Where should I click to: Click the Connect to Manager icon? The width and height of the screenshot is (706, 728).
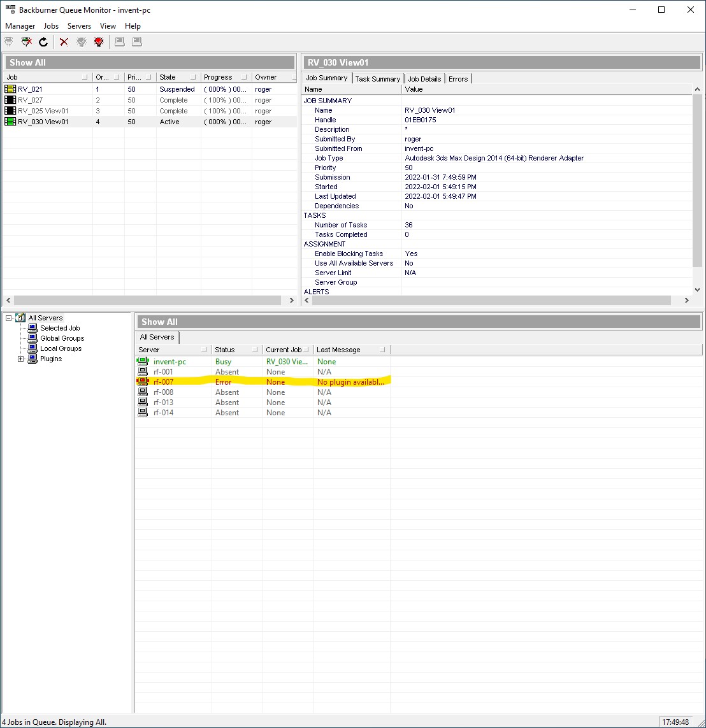(9, 41)
